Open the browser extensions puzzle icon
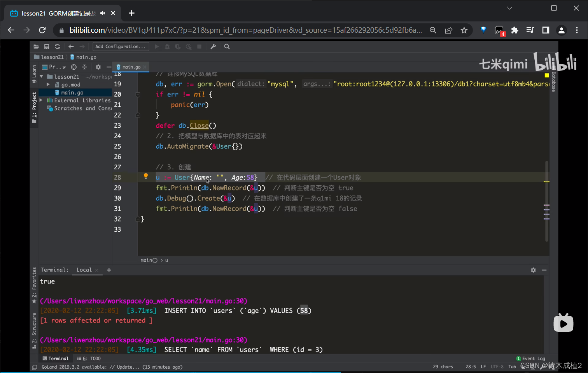This screenshot has height=373, width=588. click(514, 30)
